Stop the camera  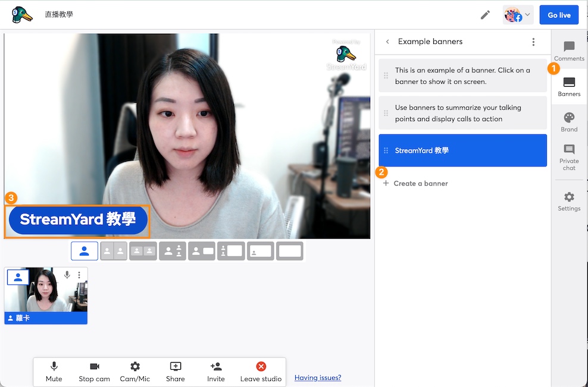click(95, 372)
